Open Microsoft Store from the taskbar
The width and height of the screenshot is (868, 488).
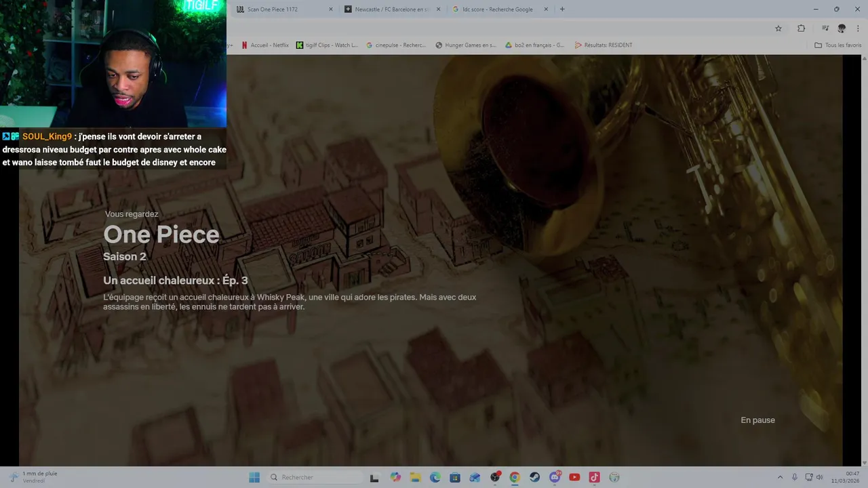(455, 477)
